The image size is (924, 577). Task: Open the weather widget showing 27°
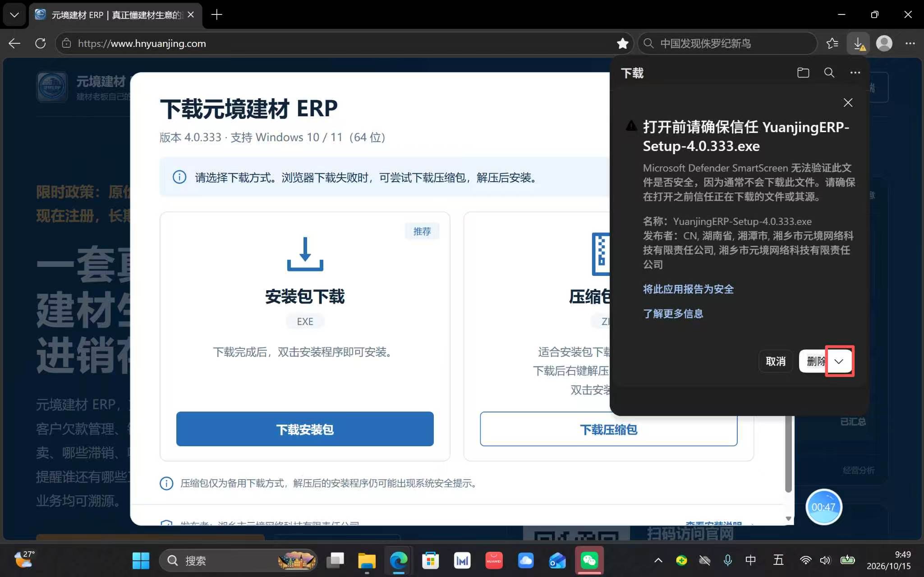point(23,560)
